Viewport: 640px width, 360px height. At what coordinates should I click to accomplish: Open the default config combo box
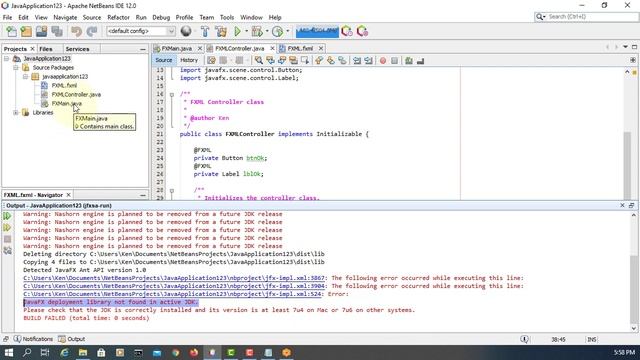tap(141, 31)
